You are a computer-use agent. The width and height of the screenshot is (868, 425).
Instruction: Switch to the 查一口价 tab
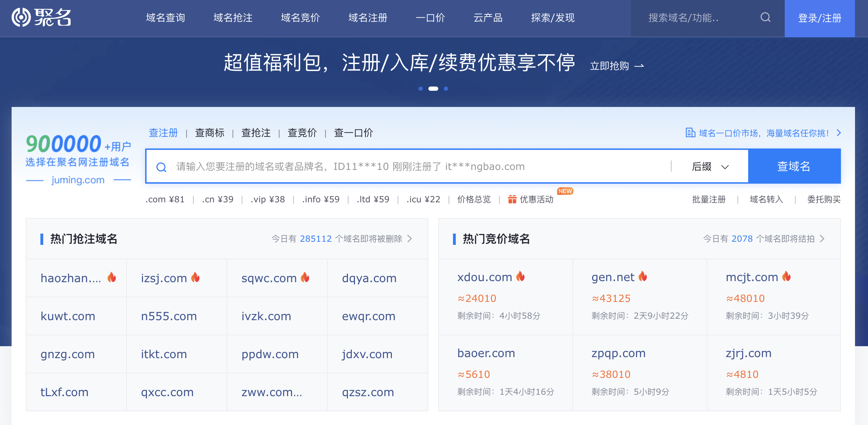pos(354,133)
